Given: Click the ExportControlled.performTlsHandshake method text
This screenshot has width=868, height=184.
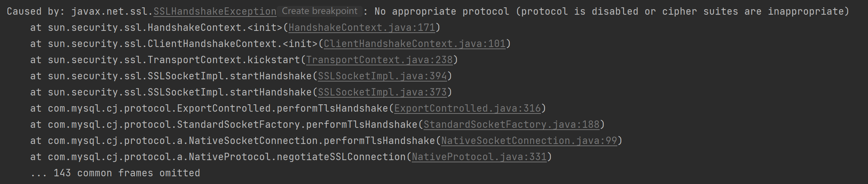Looking at the screenshot, I should [282, 108].
